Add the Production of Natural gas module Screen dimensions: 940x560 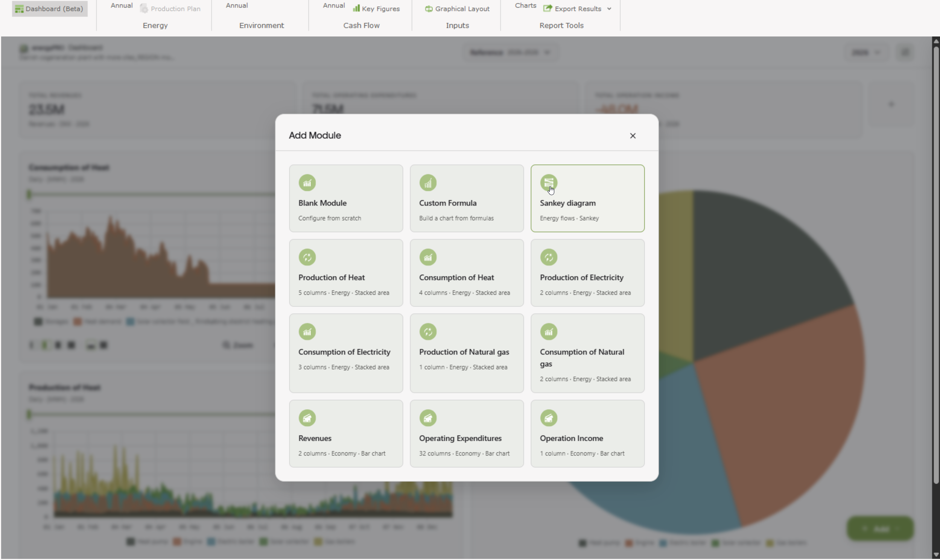tap(467, 354)
